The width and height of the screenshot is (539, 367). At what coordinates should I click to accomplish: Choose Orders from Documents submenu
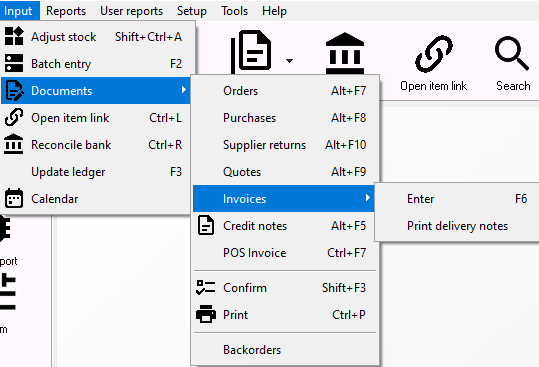[284, 91]
